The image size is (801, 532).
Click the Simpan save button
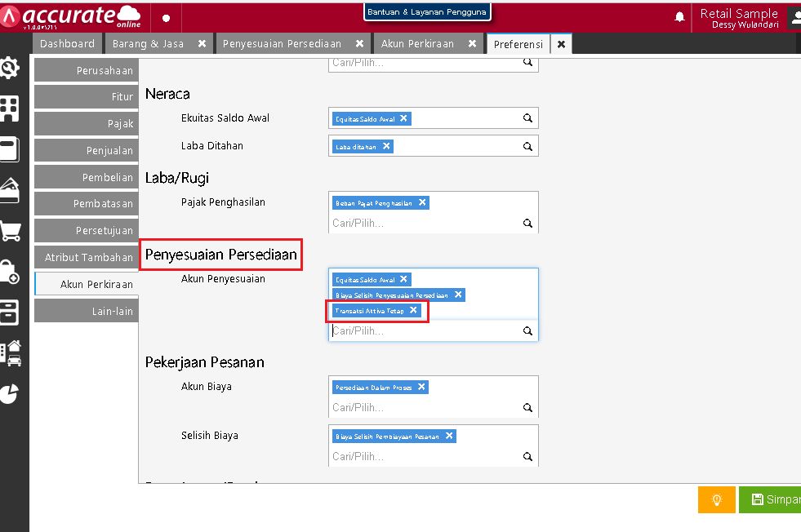774,499
